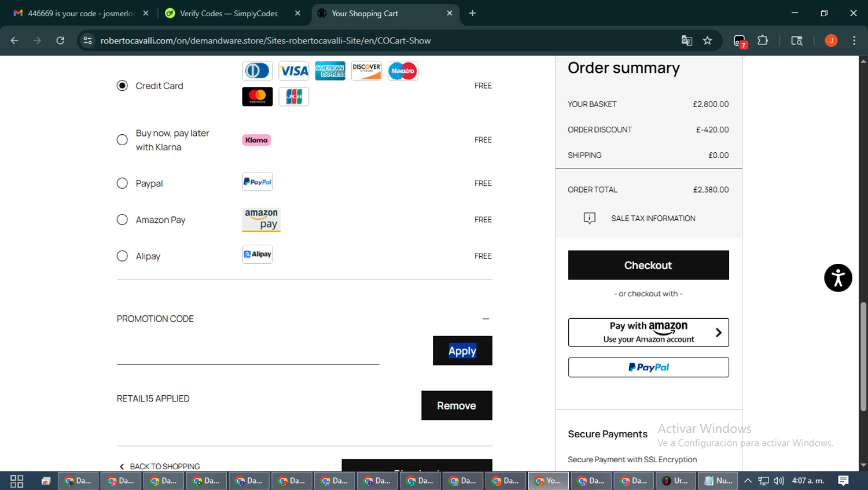Click the Discover card icon
868x490 pixels.
point(366,71)
